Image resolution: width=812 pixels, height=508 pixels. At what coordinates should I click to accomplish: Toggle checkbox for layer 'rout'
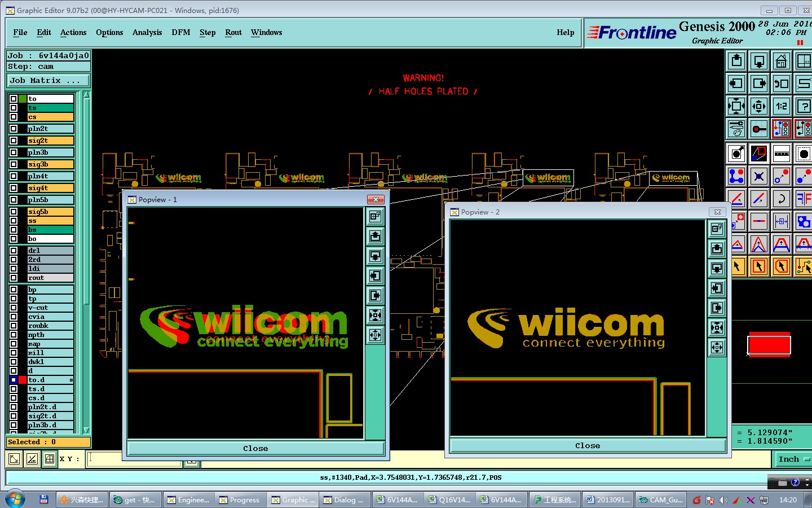14,278
